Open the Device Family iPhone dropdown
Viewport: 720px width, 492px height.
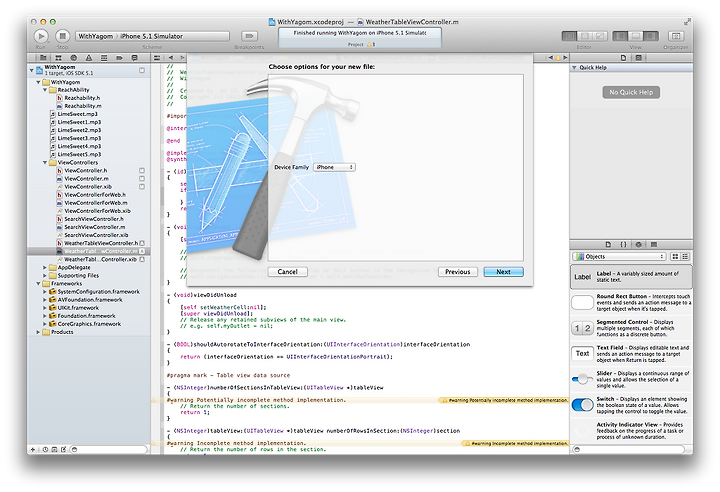click(334, 167)
